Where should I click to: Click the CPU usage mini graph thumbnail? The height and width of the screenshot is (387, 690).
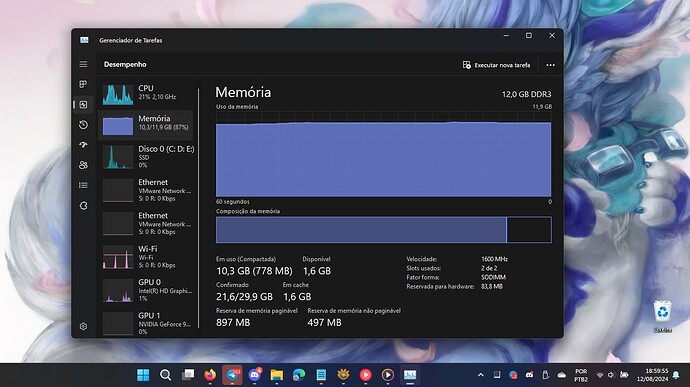[x=118, y=94]
